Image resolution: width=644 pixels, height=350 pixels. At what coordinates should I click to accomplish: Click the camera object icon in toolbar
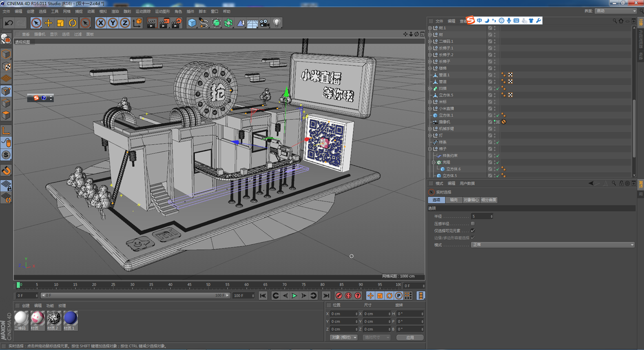pyautogui.click(x=265, y=23)
